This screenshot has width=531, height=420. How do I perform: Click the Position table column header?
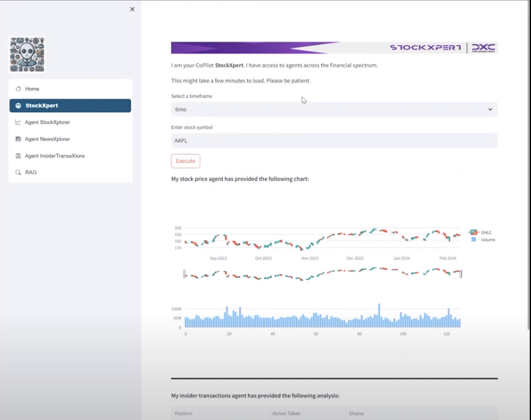pos(220,413)
